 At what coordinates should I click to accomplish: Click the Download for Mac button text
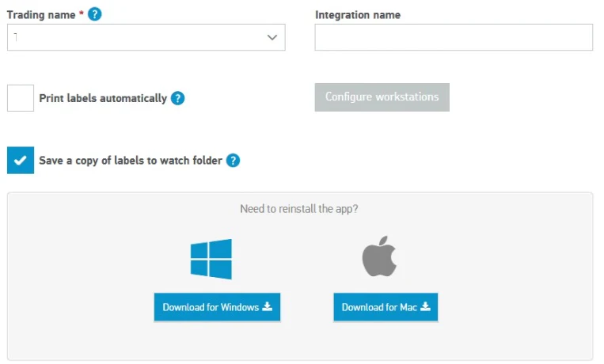[379, 307]
